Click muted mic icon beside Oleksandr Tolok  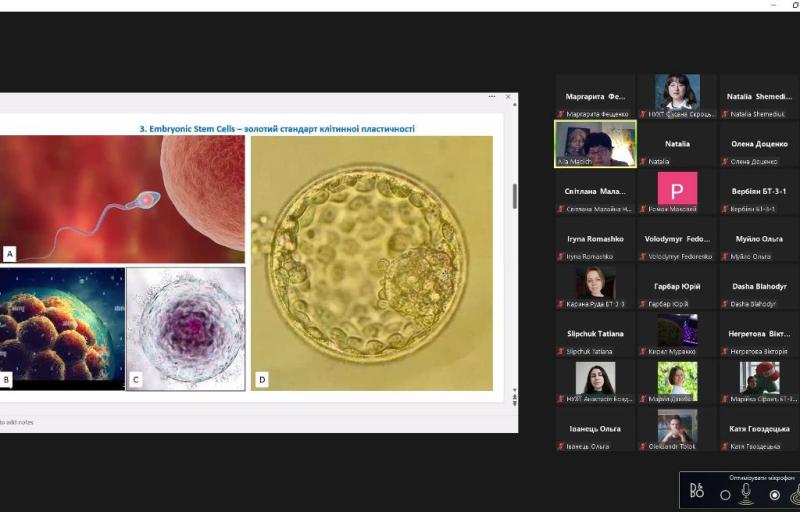(643, 446)
